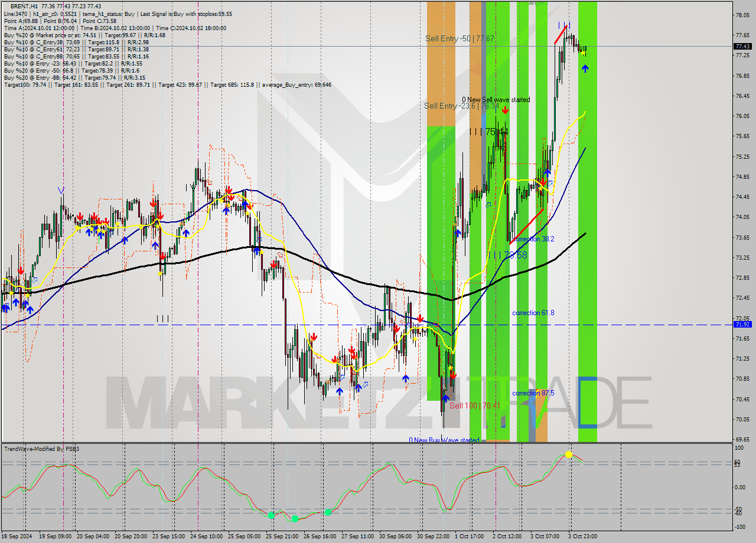
Task: Select the "correction 38.2" label
Action: pyautogui.click(x=533, y=239)
